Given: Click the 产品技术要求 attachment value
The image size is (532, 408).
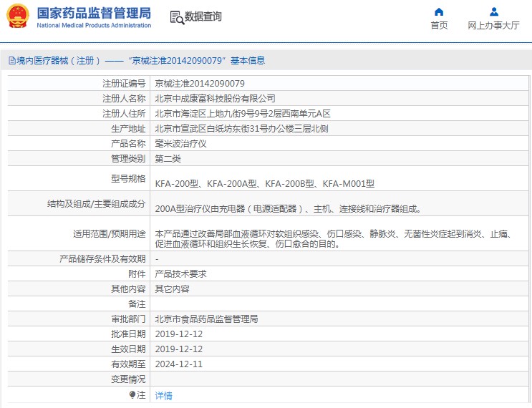Looking at the screenshot, I should click(180, 273).
